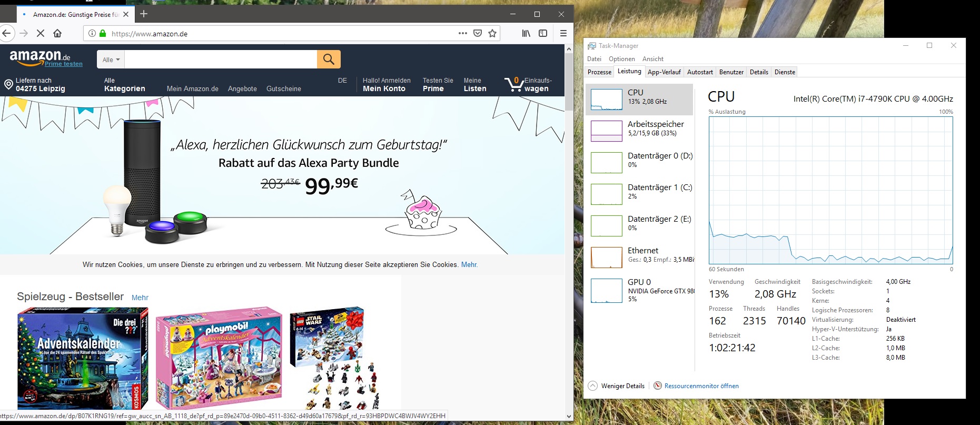Viewport: 980px width, 425px height.
Task: Go to Firefox home page icon
Action: point(57,33)
